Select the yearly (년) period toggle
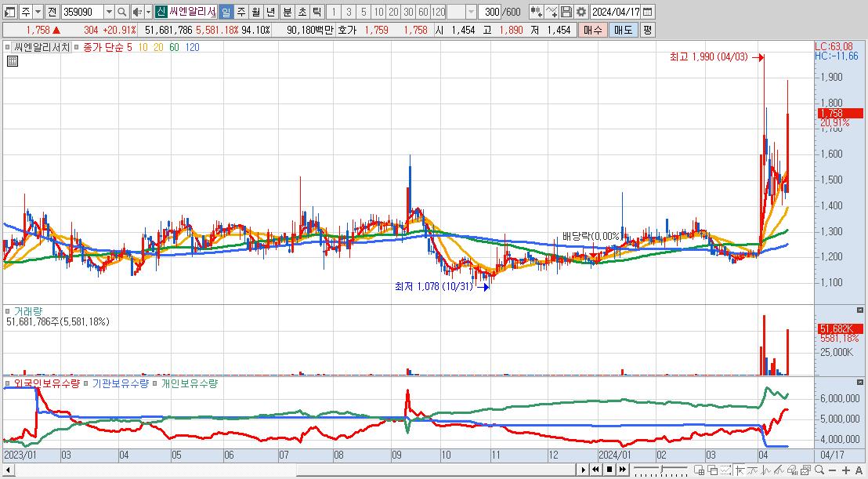This screenshot has width=868, height=479. tap(270, 12)
